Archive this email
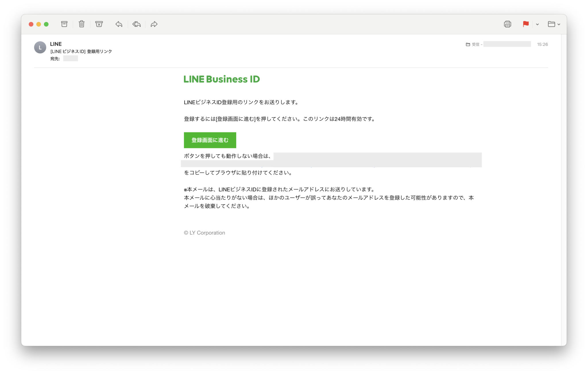The height and width of the screenshot is (374, 588). click(64, 24)
